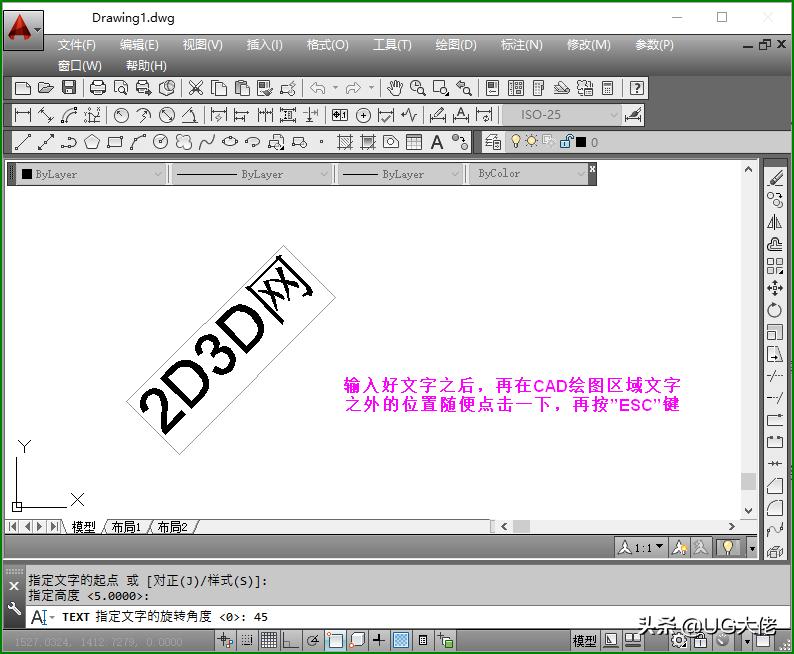Cut selection with the scissors icon

tap(195, 88)
